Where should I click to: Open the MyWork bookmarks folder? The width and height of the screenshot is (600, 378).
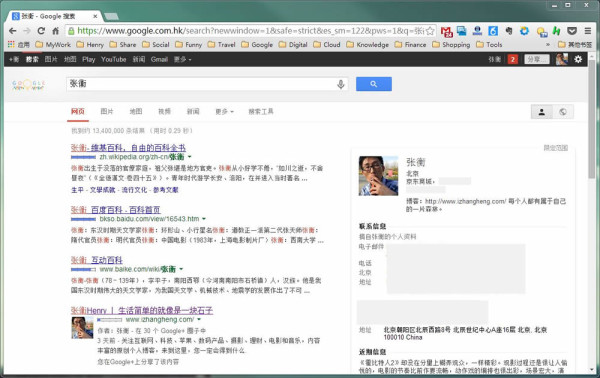[53, 45]
